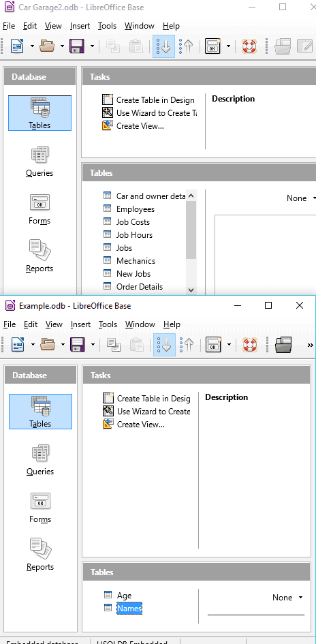Click Open folder icon in Example.odb toolbar
Image resolution: width=316 pixels, height=644 pixels.
coord(48,345)
